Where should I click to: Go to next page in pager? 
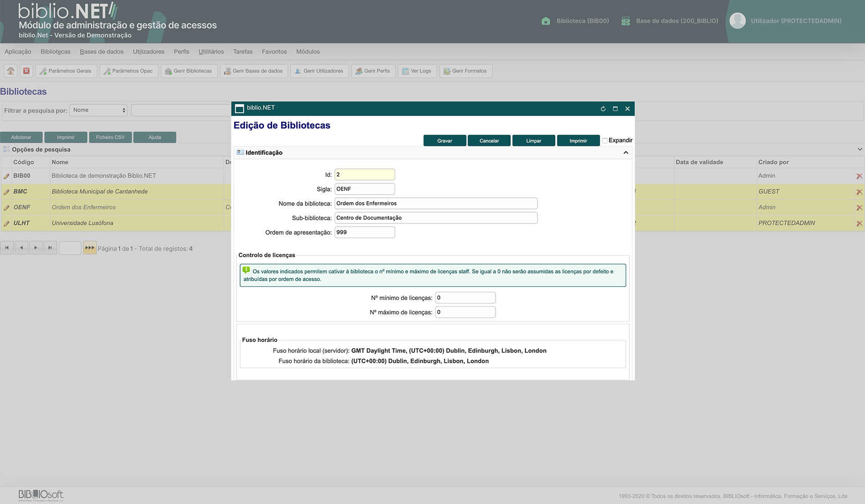point(36,248)
